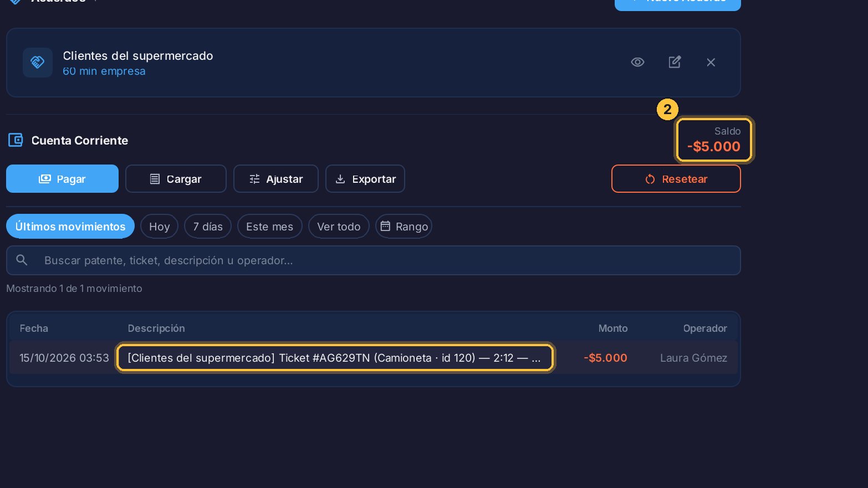Click the handshake icon of the agreement card
This screenshot has height=488, width=868.
pos(38,62)
